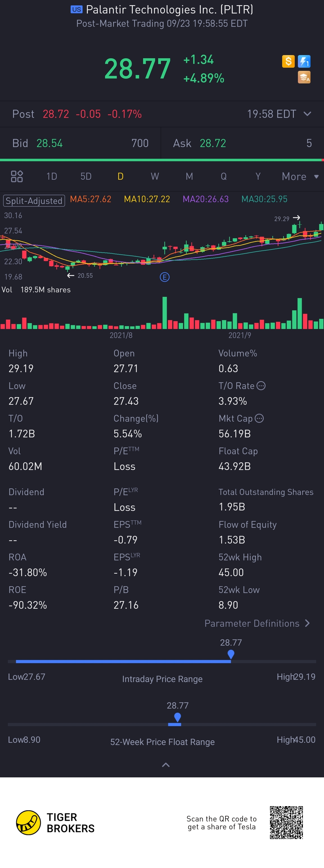This screenshot has height=868, width=324.
Task: Tap the orange dollar sign icon
Action: tap(288, 61)
